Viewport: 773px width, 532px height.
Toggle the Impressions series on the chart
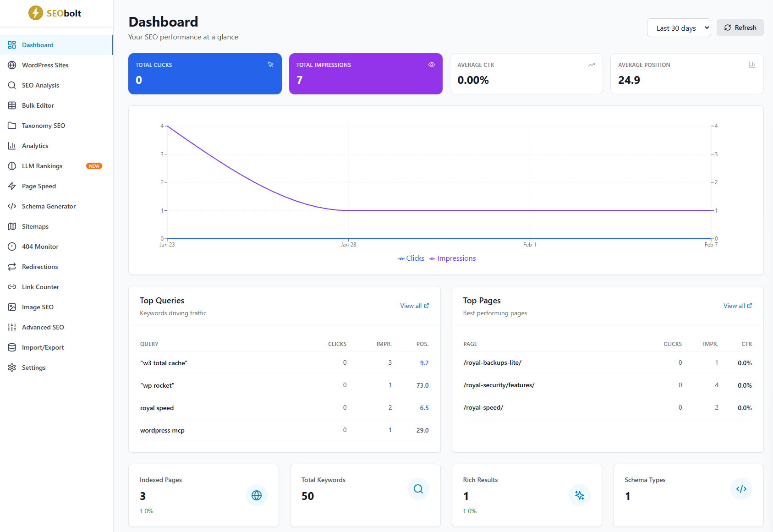coord(456,258)
